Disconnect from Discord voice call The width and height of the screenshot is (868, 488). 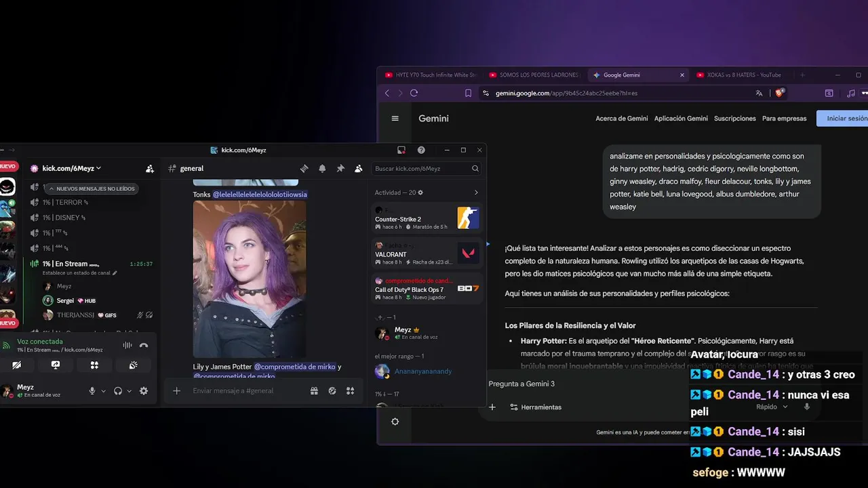[x=144, y=346]
